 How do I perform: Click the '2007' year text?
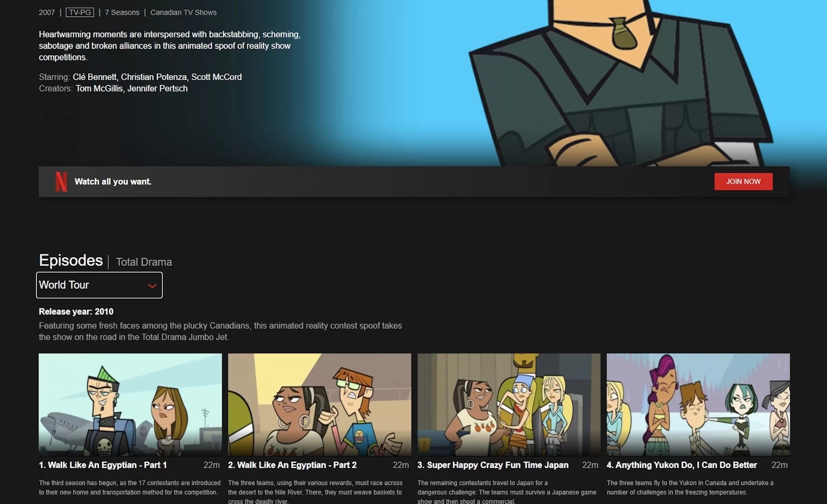(47, 12)
